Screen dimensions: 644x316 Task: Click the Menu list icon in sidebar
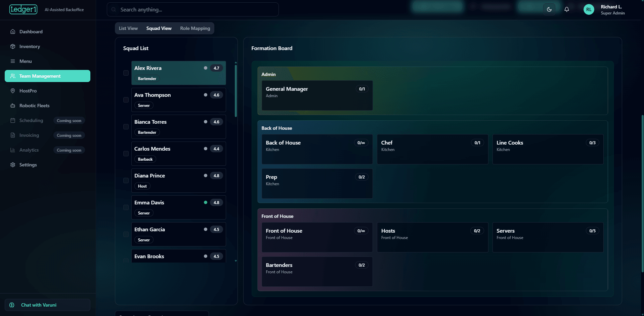tap(13, 61)
